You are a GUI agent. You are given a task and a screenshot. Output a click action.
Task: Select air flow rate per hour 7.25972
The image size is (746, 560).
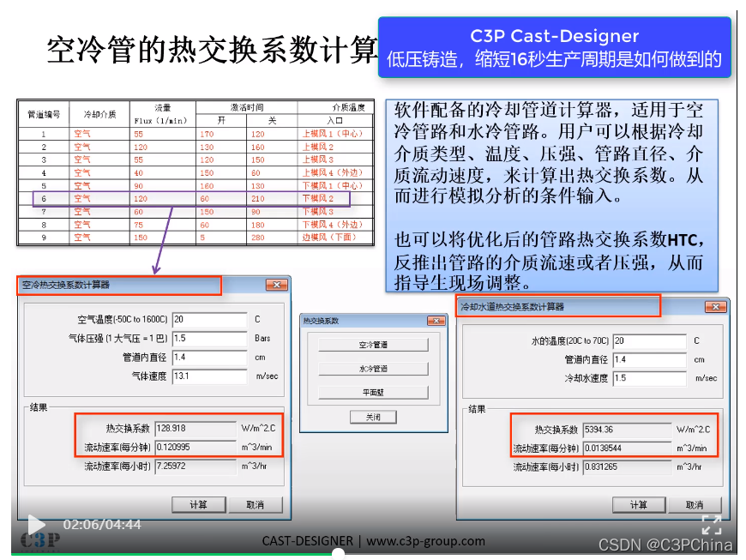coord(196,467)
